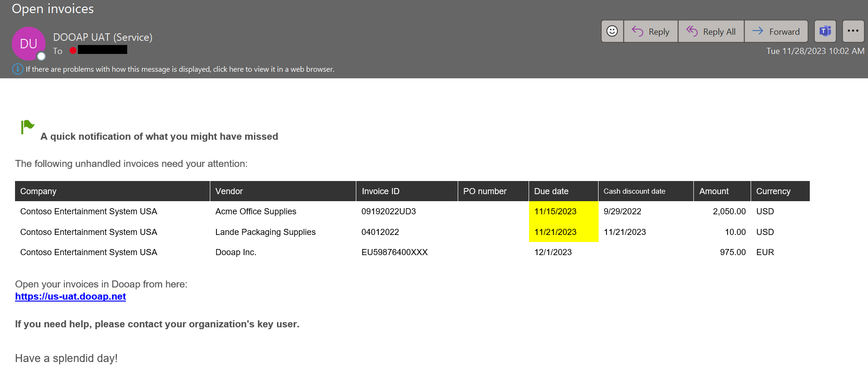The width and height of the screenshot is (868, 370).
Task: Click sender name DOOAP UAT (Service)
Action: point(103,37)
